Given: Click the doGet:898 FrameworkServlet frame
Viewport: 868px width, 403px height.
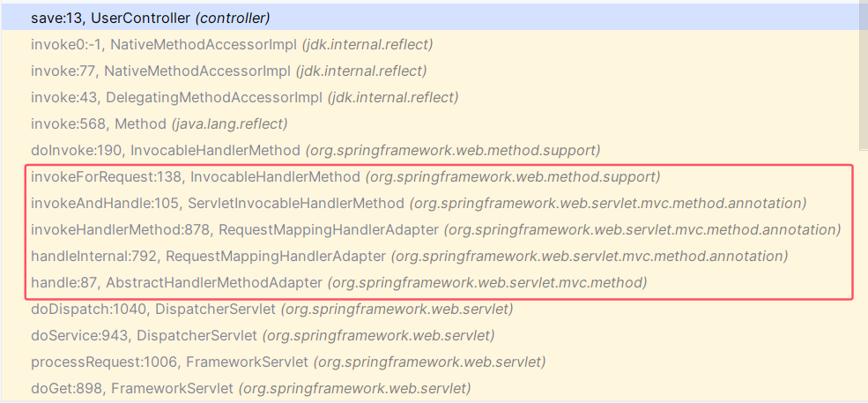Looking at the screenshot, I should (x=132, y=388).
